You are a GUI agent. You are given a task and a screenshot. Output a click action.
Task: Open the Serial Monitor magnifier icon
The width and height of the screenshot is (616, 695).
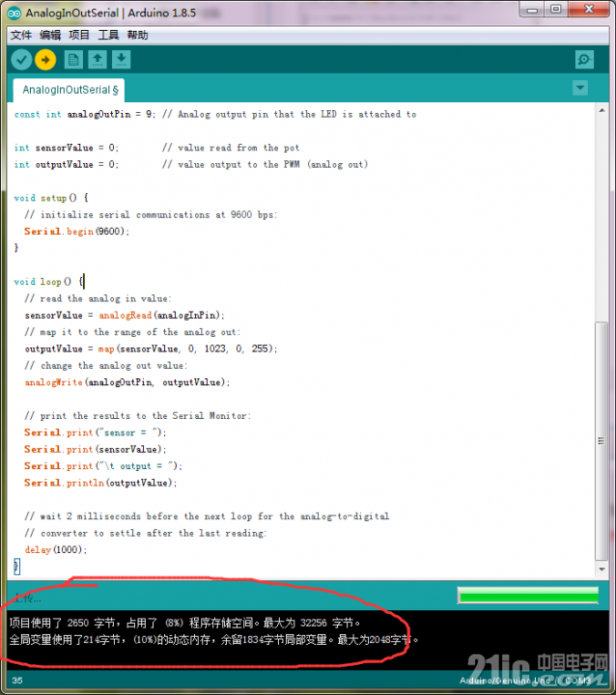[x=584, y=60]
